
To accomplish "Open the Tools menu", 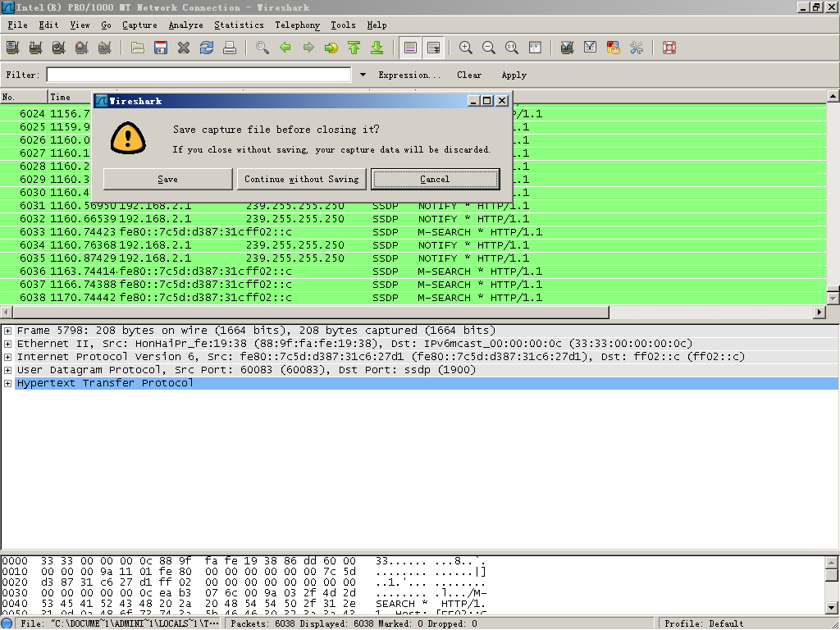I will 343,25.
